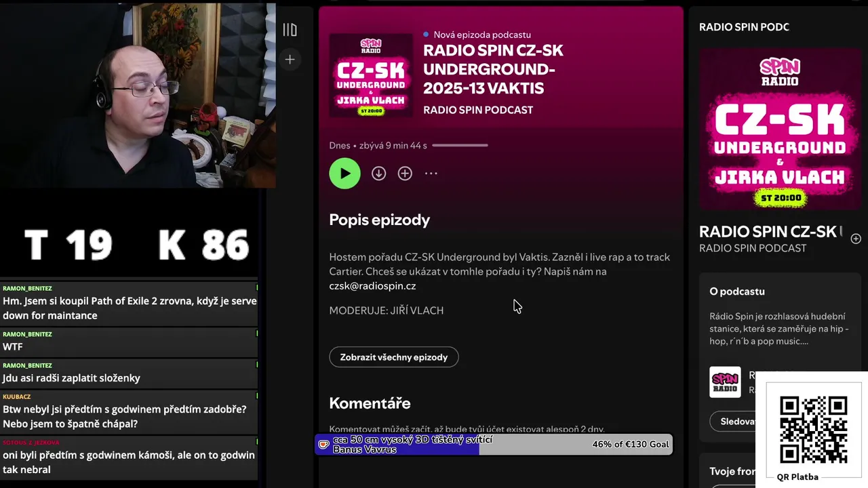
Task: Play the CZ-SK Underground Vaktis episode
Action: point(344,174)
